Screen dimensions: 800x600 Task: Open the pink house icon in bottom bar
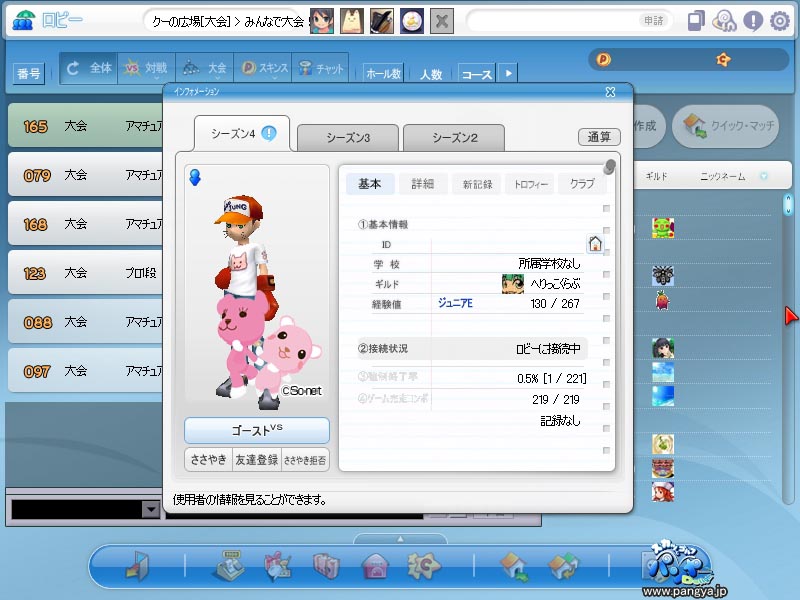375,566
